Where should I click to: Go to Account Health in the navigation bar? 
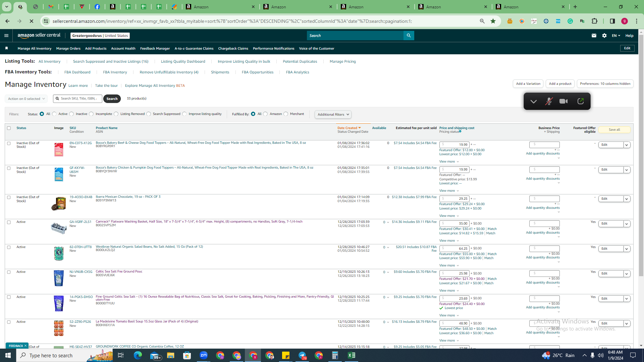(123, 49)
